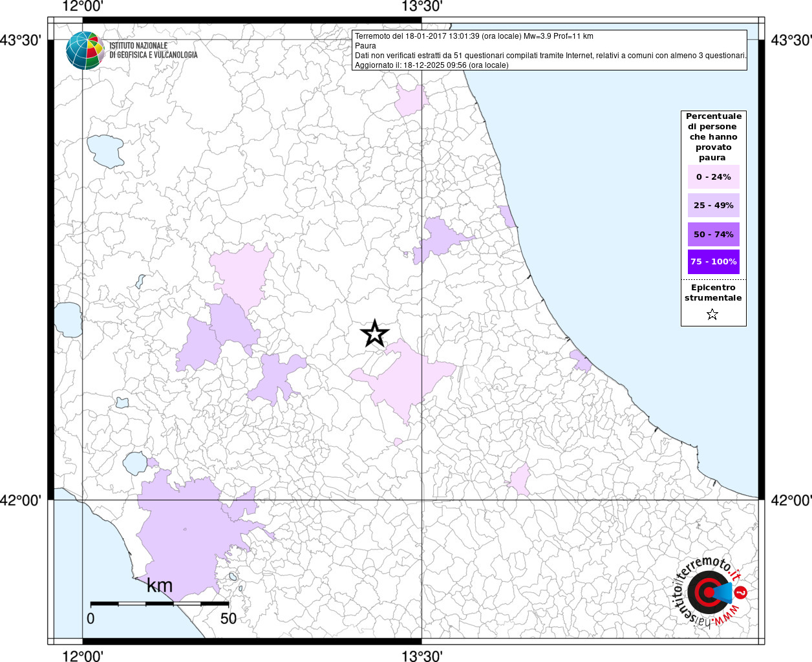Click the red question mark circle badge
Image resolution: width=812 pixels, height=662 pixels.
pos(742,593)
